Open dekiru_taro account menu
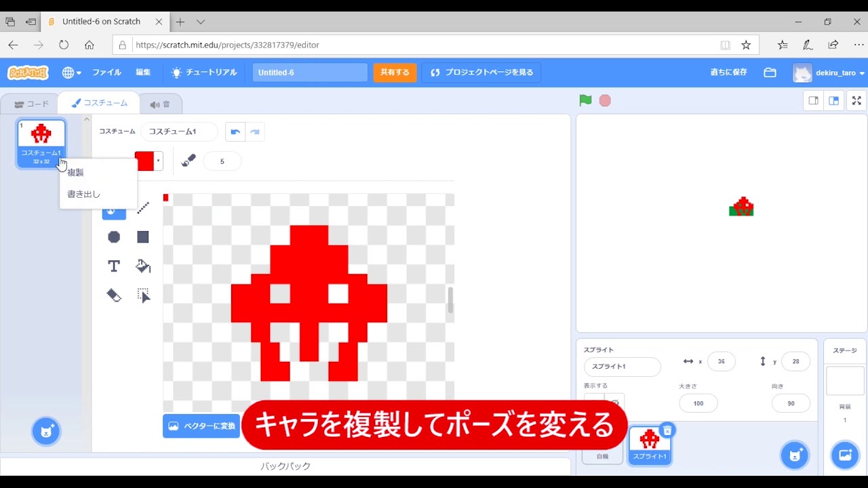868x488 pixels. point(829,73)
